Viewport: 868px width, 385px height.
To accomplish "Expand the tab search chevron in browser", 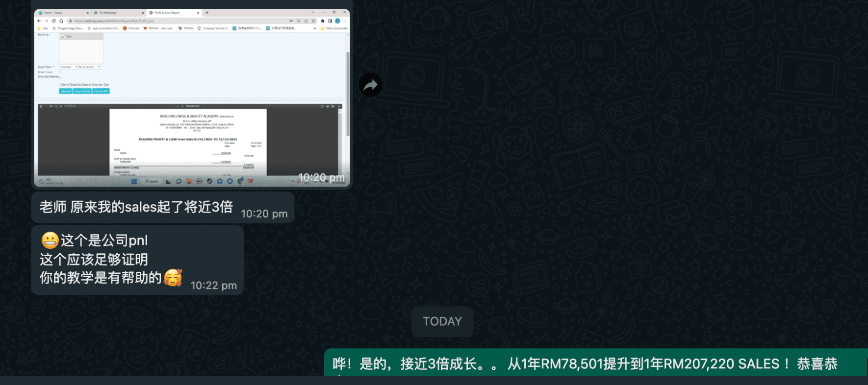I will [x=312, y=12].
